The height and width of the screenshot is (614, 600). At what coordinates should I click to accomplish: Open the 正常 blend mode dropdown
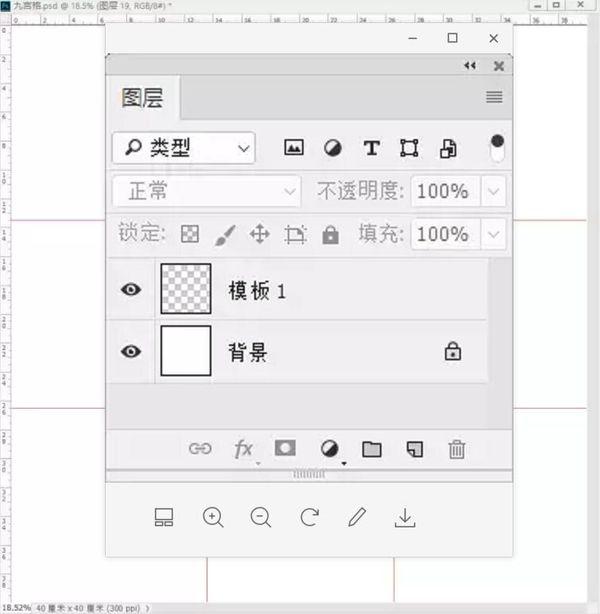[207, 191]
